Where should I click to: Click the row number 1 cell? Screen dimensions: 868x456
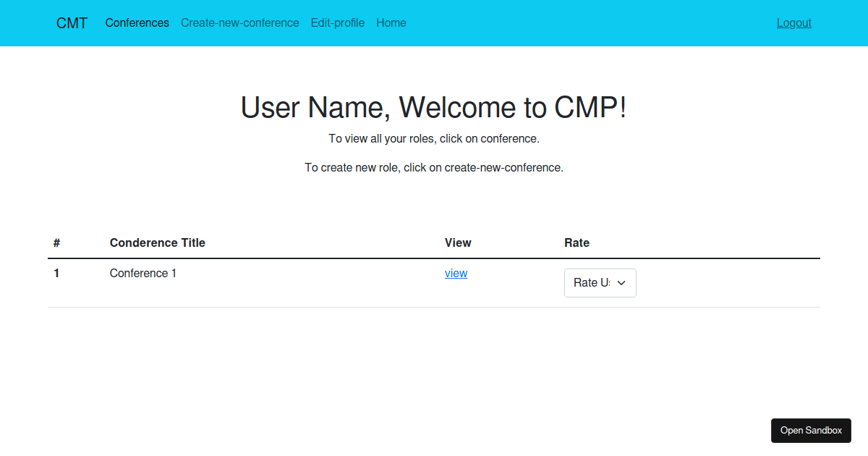point(56,273)
